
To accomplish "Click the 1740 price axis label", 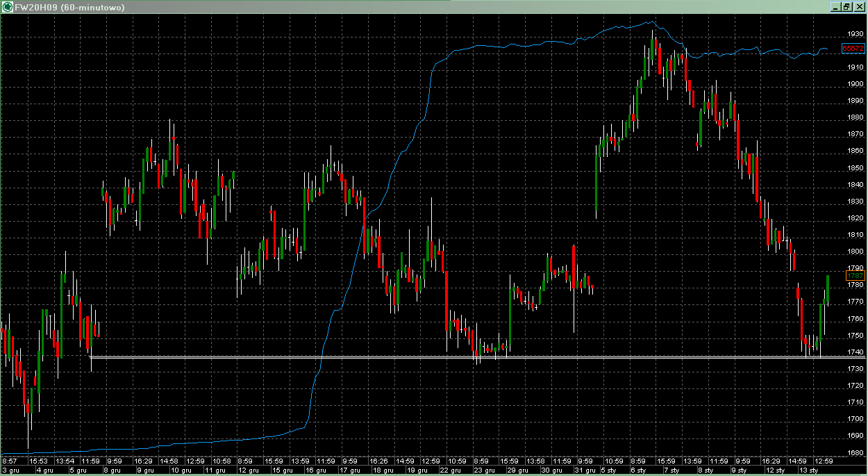I will [x=856, y=352].
